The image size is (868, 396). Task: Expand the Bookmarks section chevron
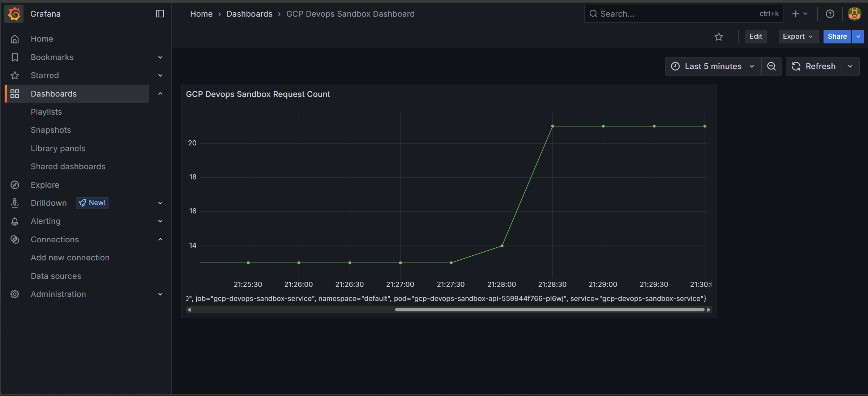click(161, 57)
